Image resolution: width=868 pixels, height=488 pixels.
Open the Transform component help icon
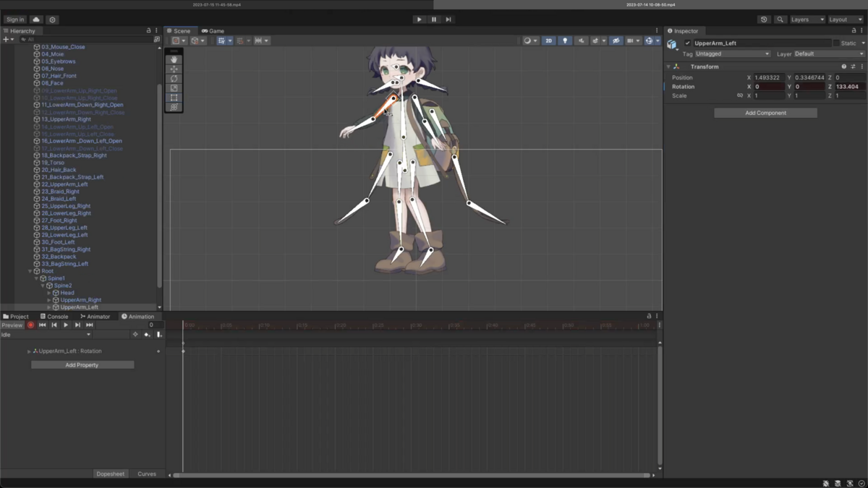click(843, 67)
